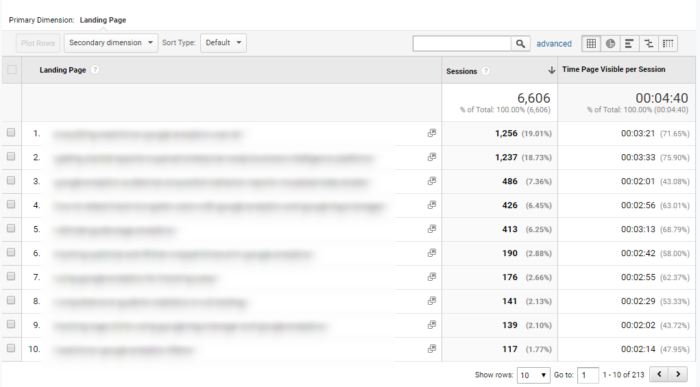Viewport: 700px width, 387px height.
Task: Sort by Time Page Visible per Session
Action: point(613,69)
